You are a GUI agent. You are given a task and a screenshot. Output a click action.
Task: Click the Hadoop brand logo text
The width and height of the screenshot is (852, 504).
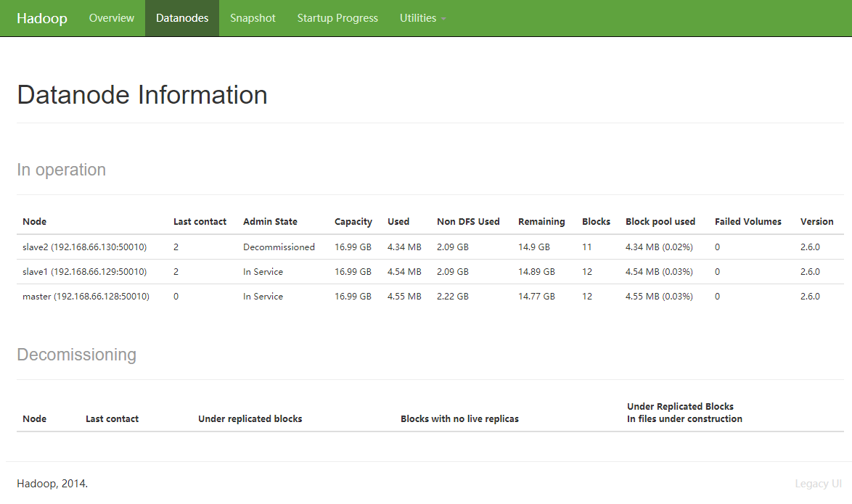click(42, 18)
